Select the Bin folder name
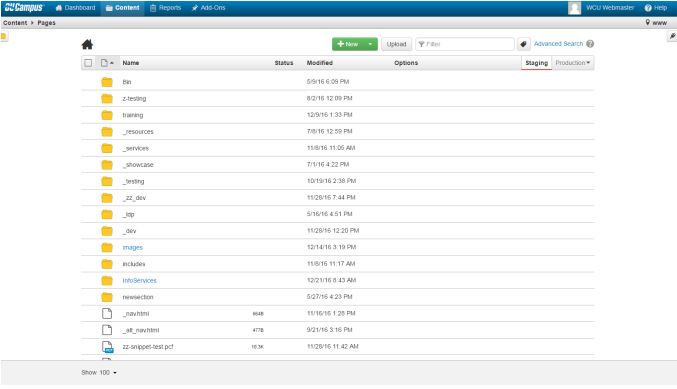The width and height of the screenshot is (677, 389). pos(127,82)
